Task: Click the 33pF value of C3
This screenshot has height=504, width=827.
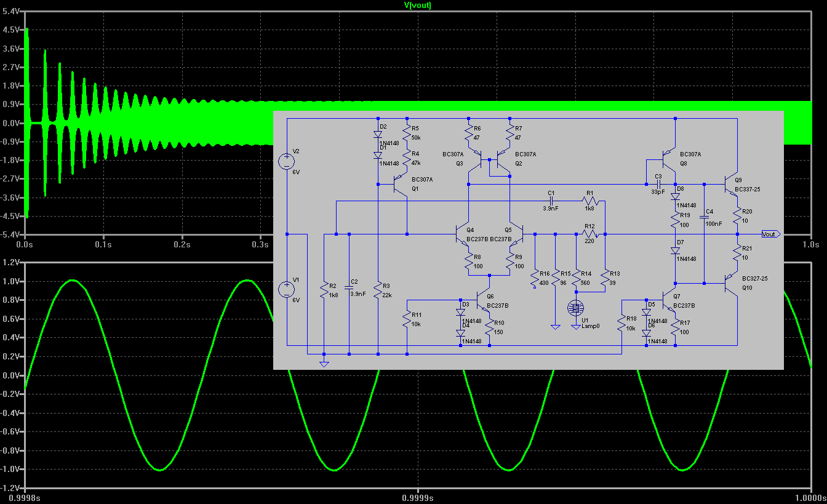Action: pos(658,192)
